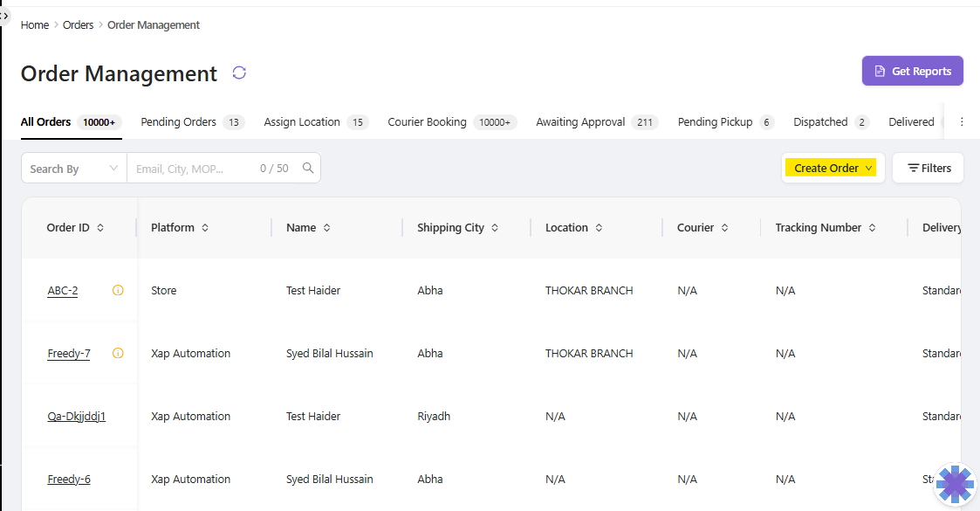
Task: Sort by Shipping City column arrows
Action: [x=495, y=228]
